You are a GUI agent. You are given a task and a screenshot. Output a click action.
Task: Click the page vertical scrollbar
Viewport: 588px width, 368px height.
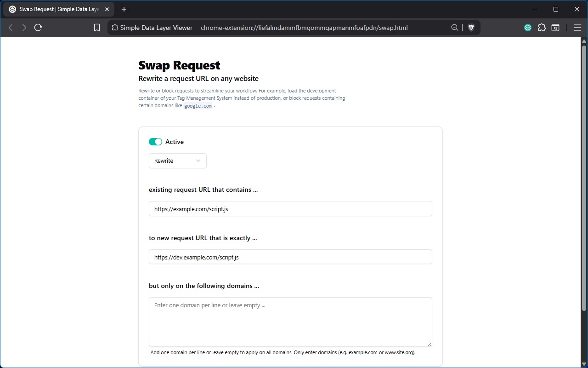tap(584, 184)
